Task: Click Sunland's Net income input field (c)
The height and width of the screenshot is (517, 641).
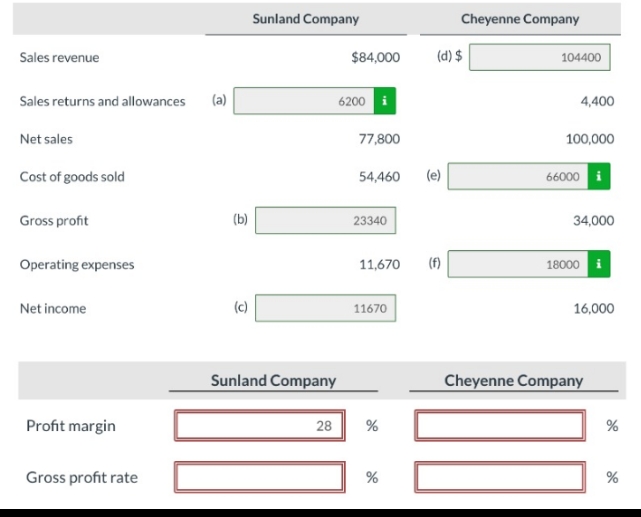Action: tap(326, 309)
